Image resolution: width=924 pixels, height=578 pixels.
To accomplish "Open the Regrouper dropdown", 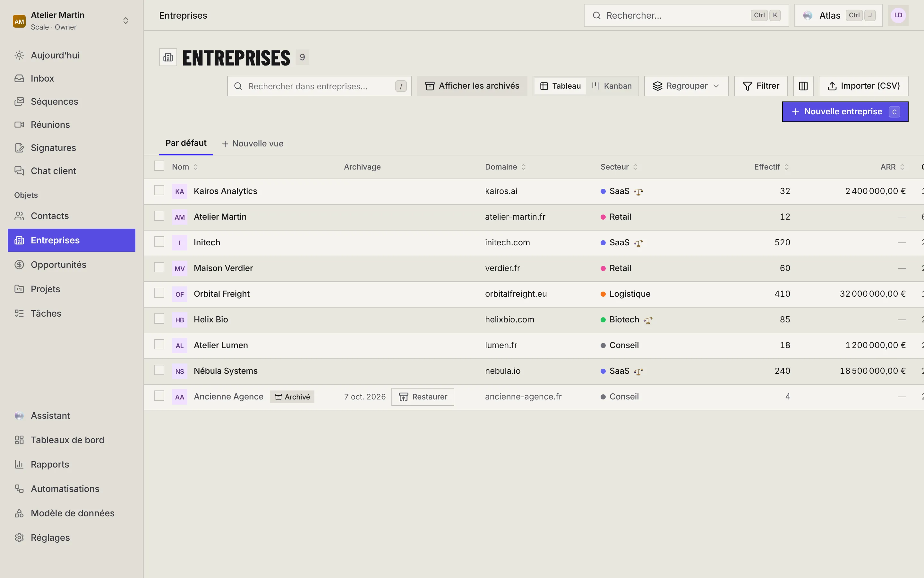I will (686, 86).
